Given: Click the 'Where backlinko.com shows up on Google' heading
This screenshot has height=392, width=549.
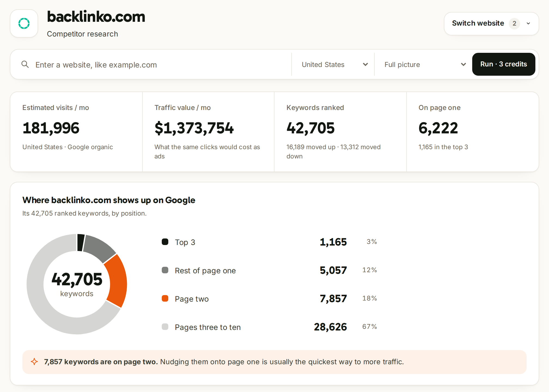Looking at the screenshot, I should pos(109,200).
